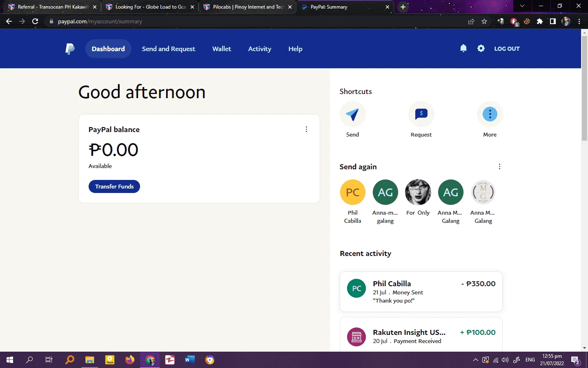Open Microsoft Word from the taskbar
Viewport: 588px width, 368px height.
[190, 360]
